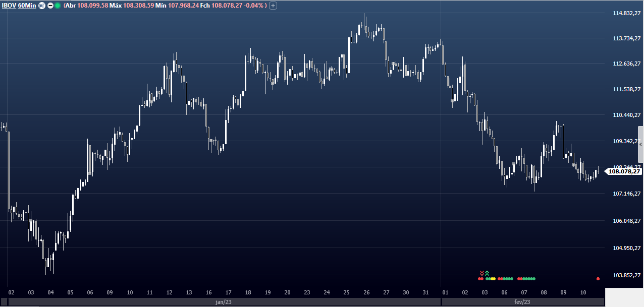Click the plus button after the OHLC values
This screenshot has width=644, height=307.
point(273,6)
